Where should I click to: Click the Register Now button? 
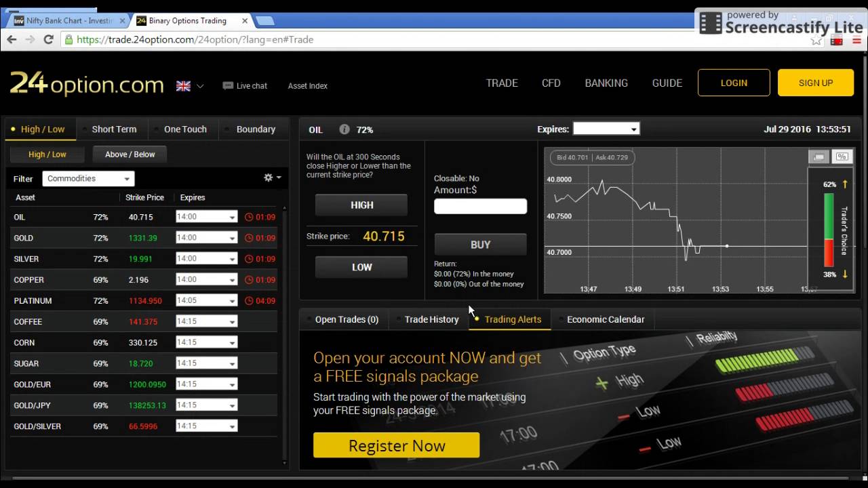coord(396,445)
